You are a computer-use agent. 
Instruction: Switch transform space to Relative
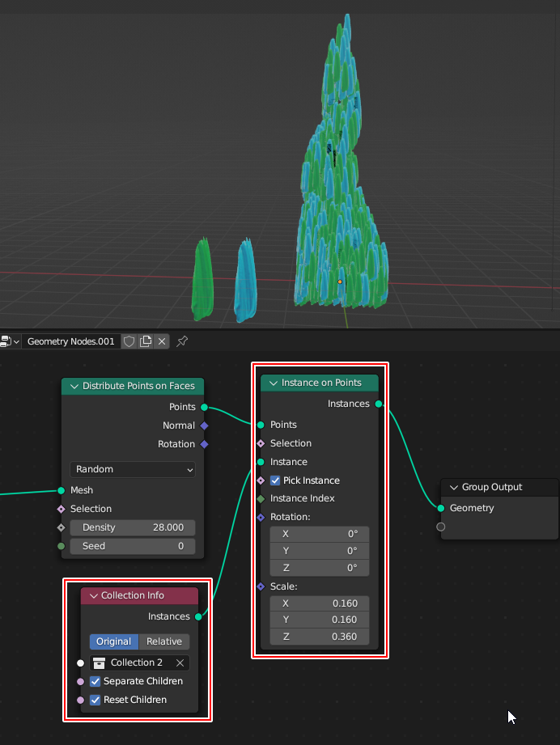point(163,641)
